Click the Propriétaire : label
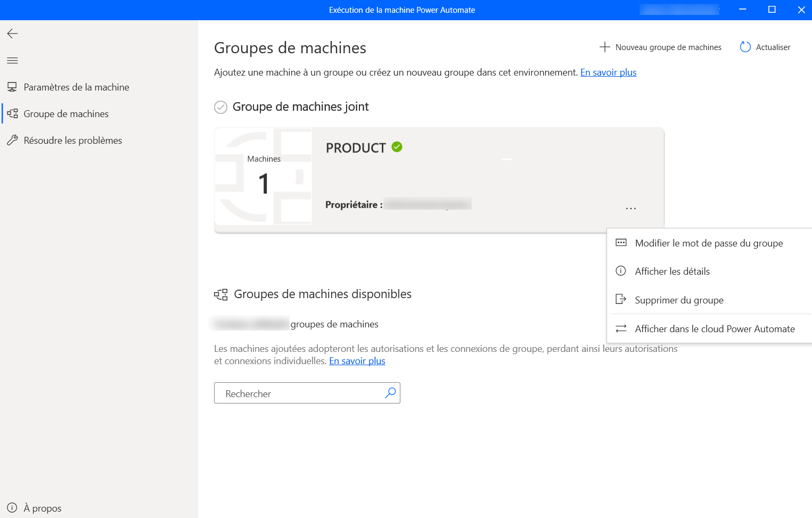 pos(354,204)
